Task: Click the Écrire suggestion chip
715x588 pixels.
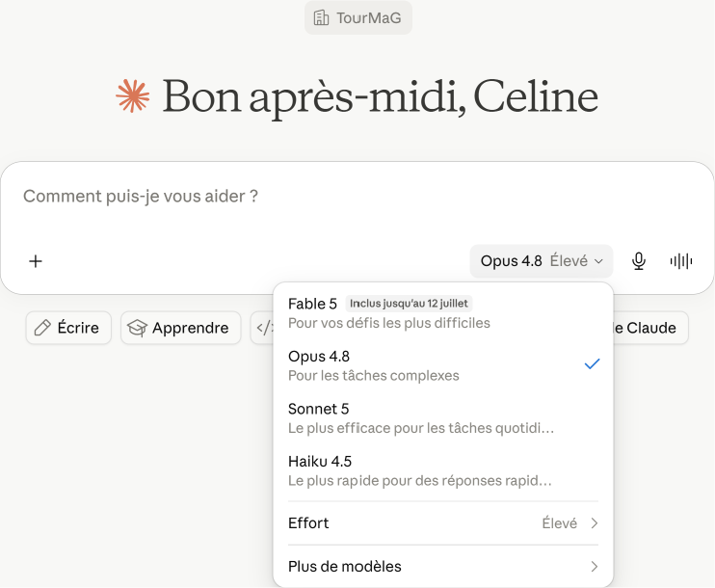Action: pyautogui.click(x=68, y=328)
